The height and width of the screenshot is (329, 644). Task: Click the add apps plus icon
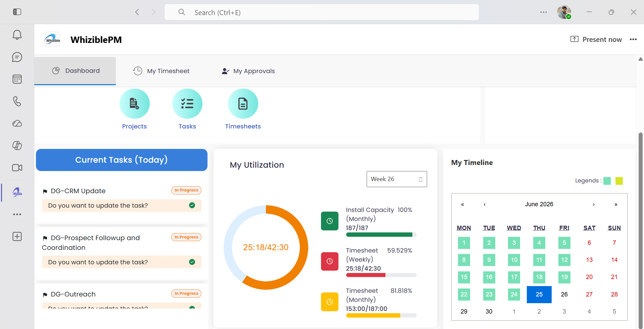pyautogui.click(x=17, y=236)
